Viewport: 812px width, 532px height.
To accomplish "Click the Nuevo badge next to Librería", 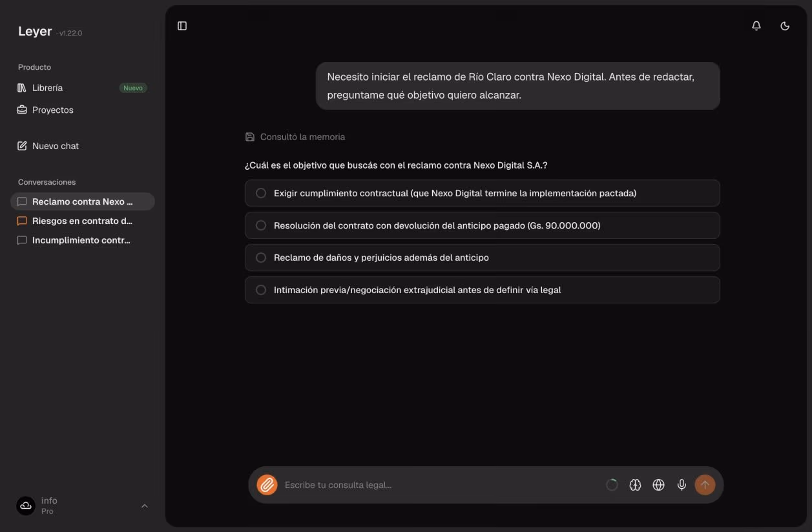I will click(x=133, y=88).
